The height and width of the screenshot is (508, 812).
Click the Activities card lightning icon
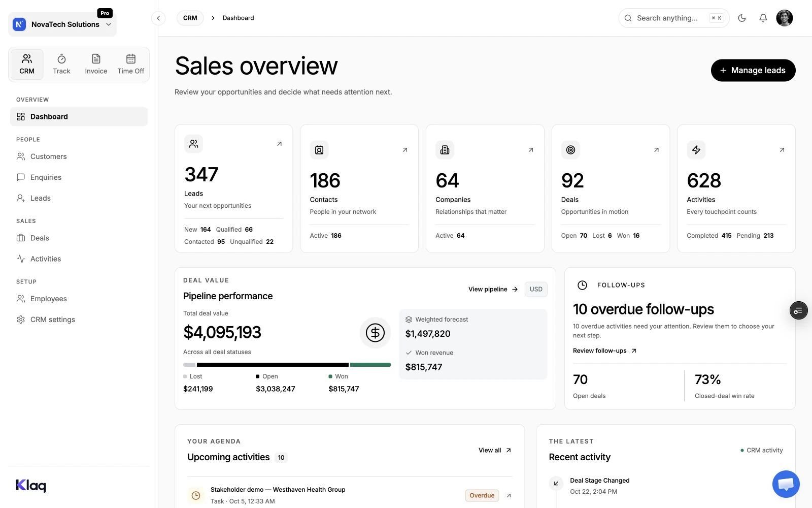[x=696, y=150]
